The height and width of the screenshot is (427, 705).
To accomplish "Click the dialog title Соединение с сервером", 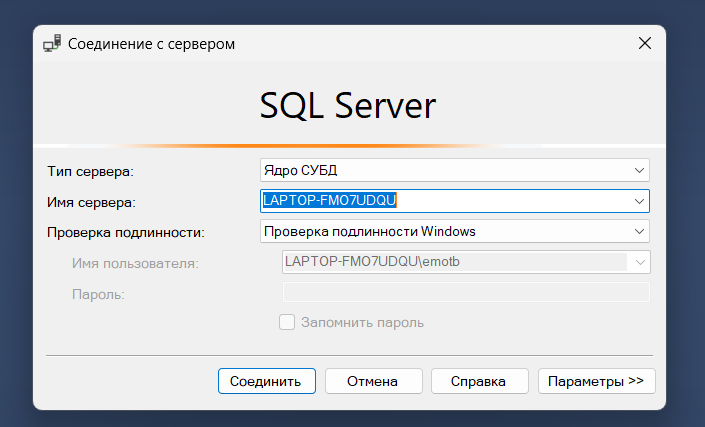I will coord(152,44).
